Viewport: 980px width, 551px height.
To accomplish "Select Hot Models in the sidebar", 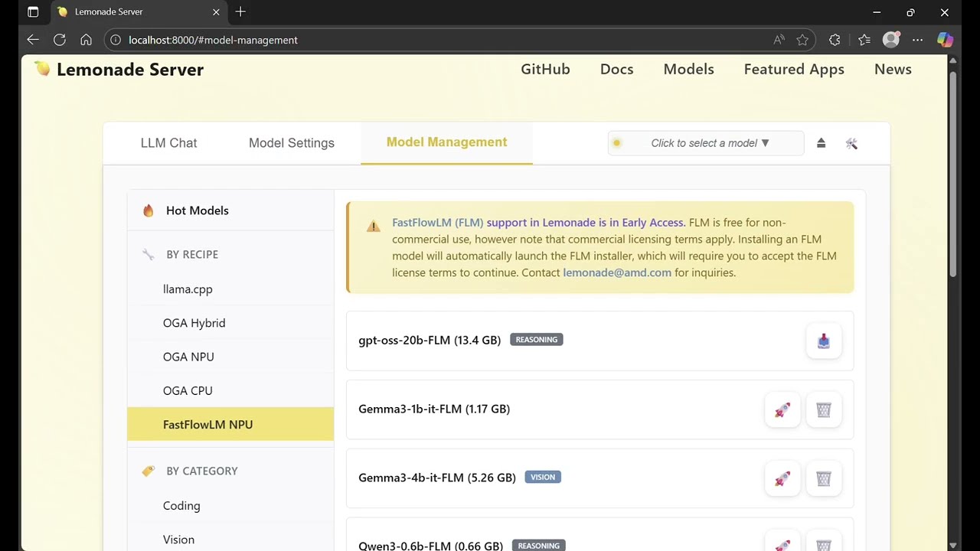I will click(230, 210).
